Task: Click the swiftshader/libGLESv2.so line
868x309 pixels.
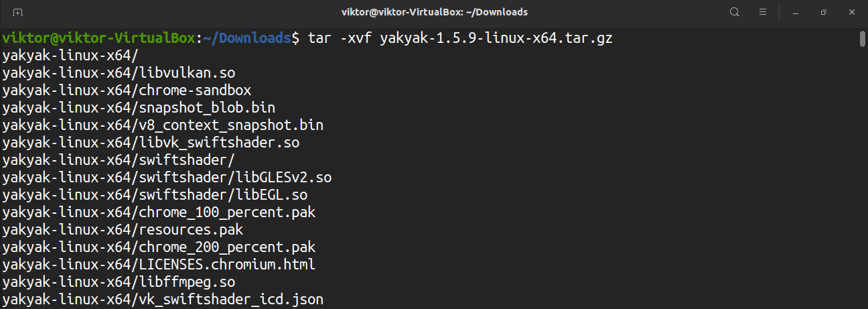Action: [x=167, y=177]
